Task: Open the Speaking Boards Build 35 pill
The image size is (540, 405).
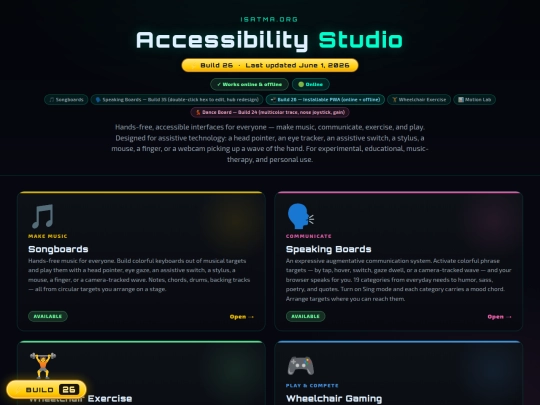Action: pyautogui.click(x=177, y=100)
